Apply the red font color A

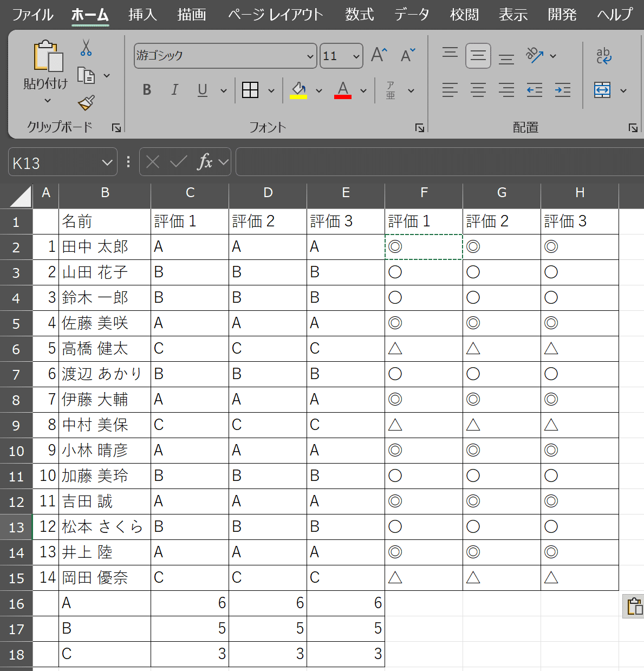[x=343, y=90]
